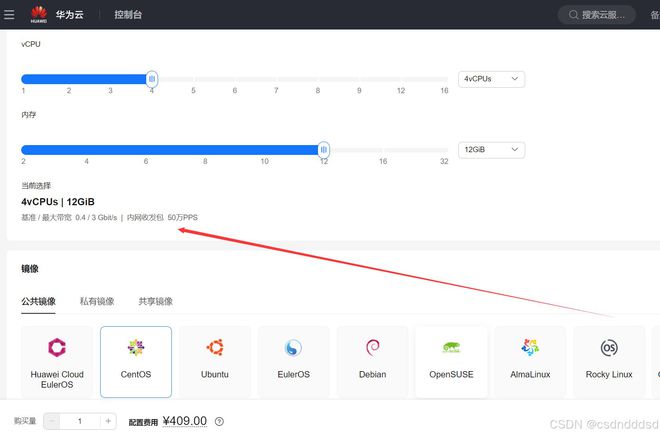Select the EulerOS image icon
Image resolution: width=660 pixels, height=436 pixels.
pyautogui.click(x=293, y=348)
